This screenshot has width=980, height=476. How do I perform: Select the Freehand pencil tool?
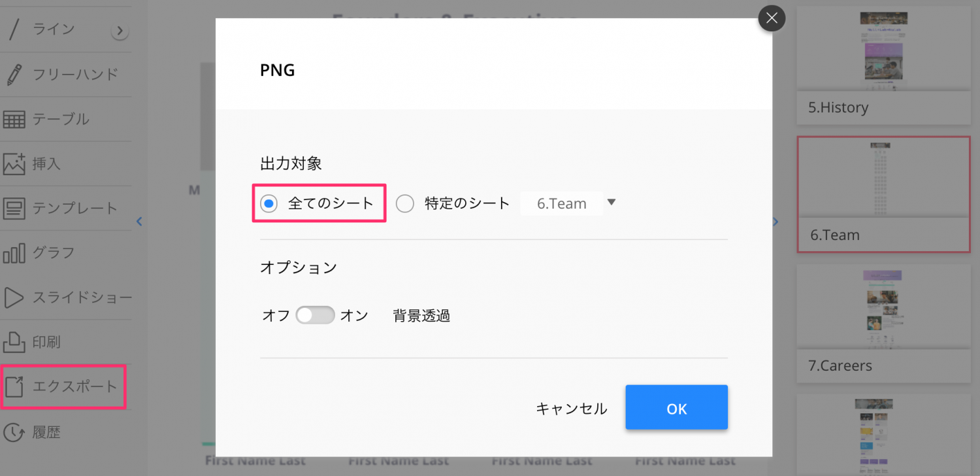[14, 75]
